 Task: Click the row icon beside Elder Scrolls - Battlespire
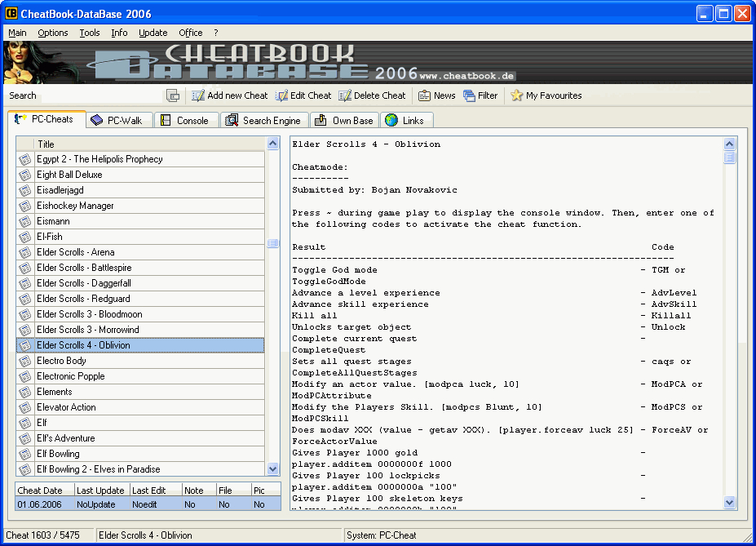[25, 268]
